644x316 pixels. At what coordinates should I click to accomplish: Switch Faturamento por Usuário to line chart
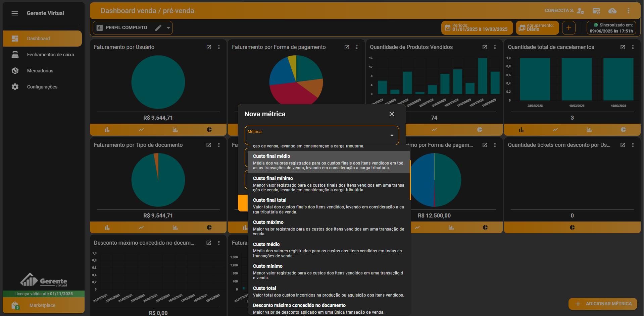tap(141, 130)
